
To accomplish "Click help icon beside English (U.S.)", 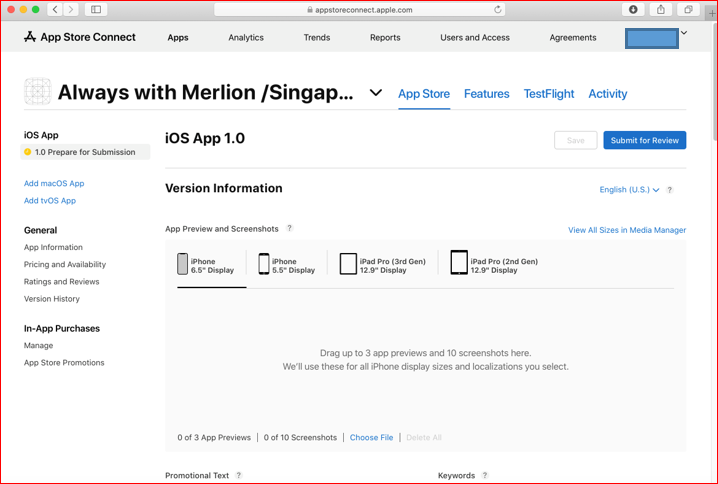I will click(x=669, y=190).
